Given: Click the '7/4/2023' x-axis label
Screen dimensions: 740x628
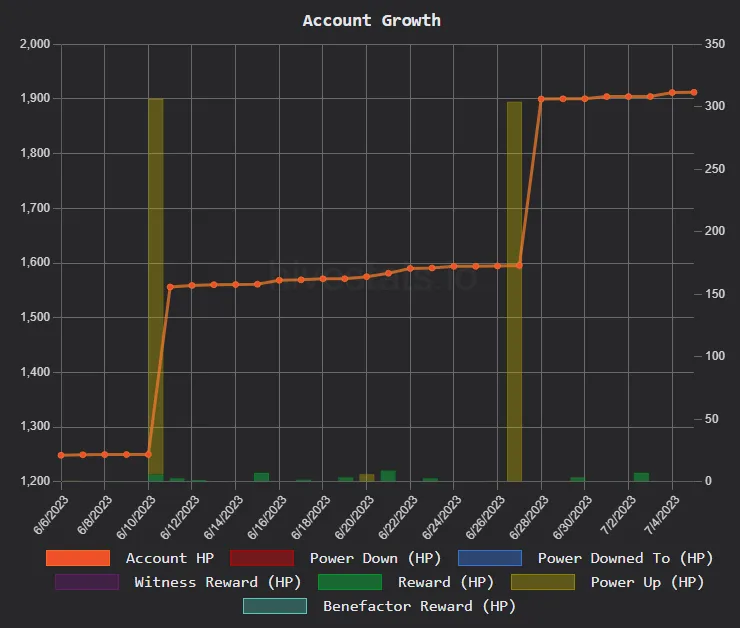Looking at the screenshot, I should coord(662,515).
